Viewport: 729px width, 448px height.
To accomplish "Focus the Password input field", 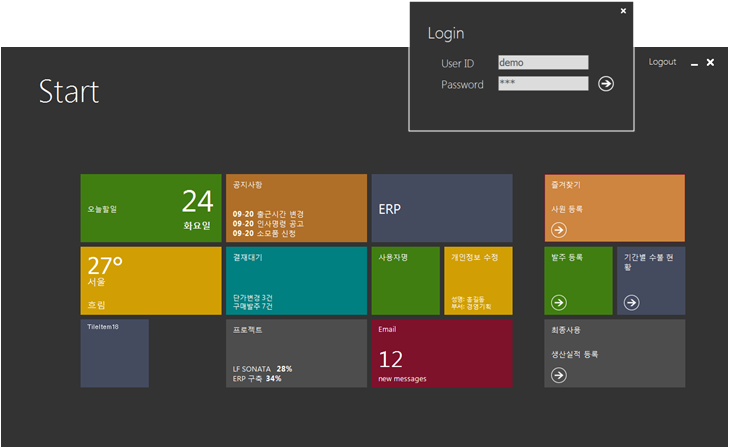I will click(x=543, y=84).
